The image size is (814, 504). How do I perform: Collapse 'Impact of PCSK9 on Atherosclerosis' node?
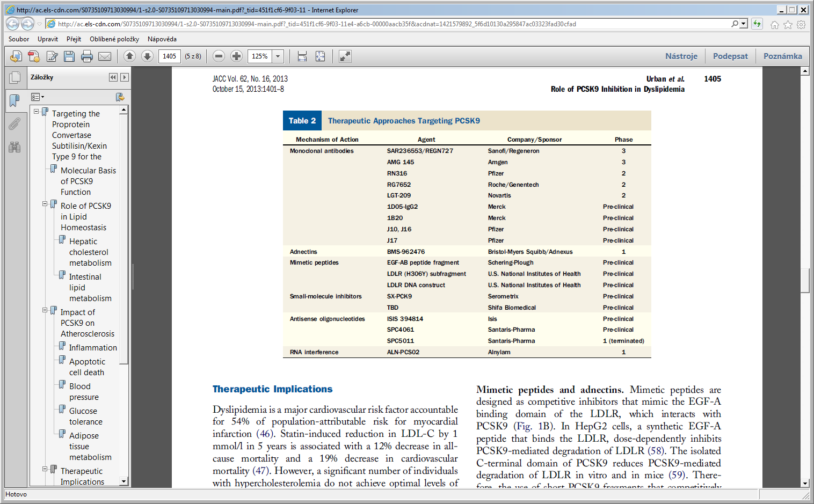(x=45, y=310)
